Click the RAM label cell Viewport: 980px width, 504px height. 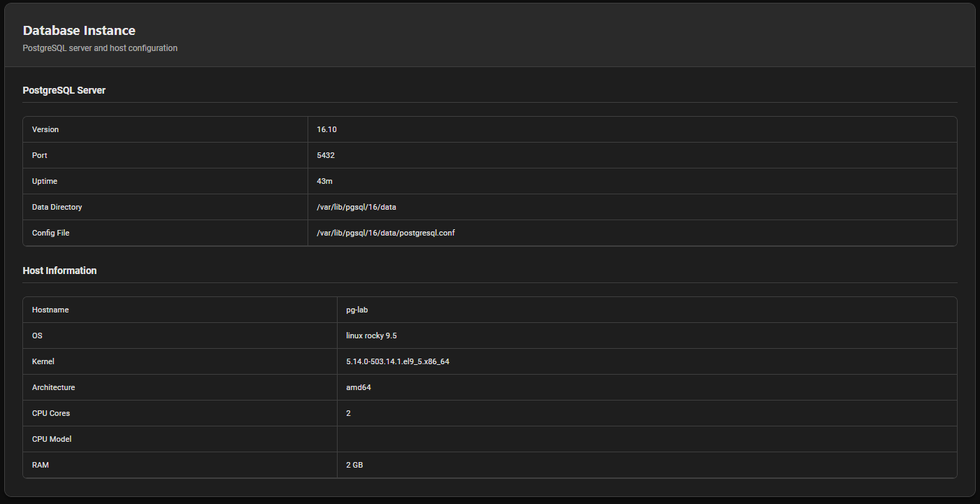[180, 465]
